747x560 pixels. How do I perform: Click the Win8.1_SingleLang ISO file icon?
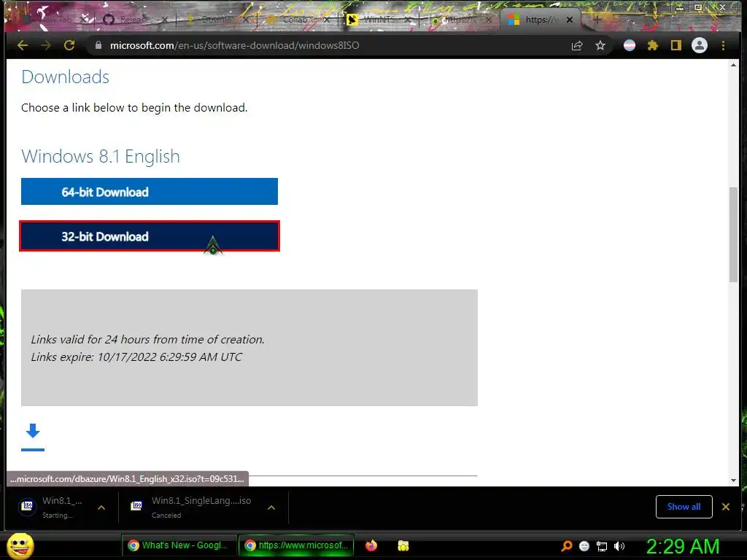(x=136, y=505)
